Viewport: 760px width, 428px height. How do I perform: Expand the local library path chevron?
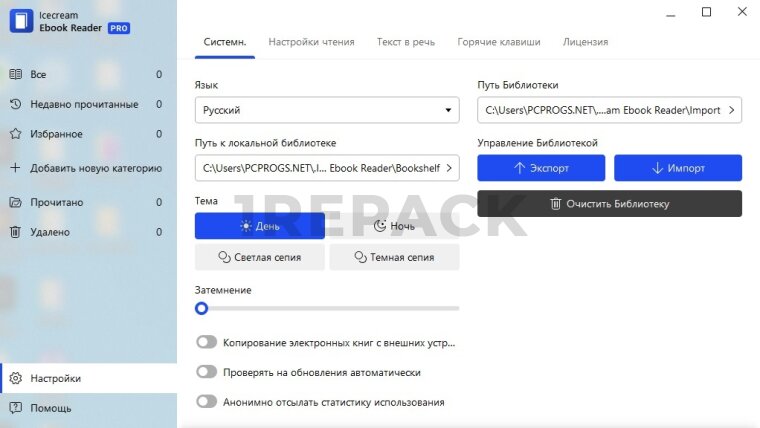point(448,168)
